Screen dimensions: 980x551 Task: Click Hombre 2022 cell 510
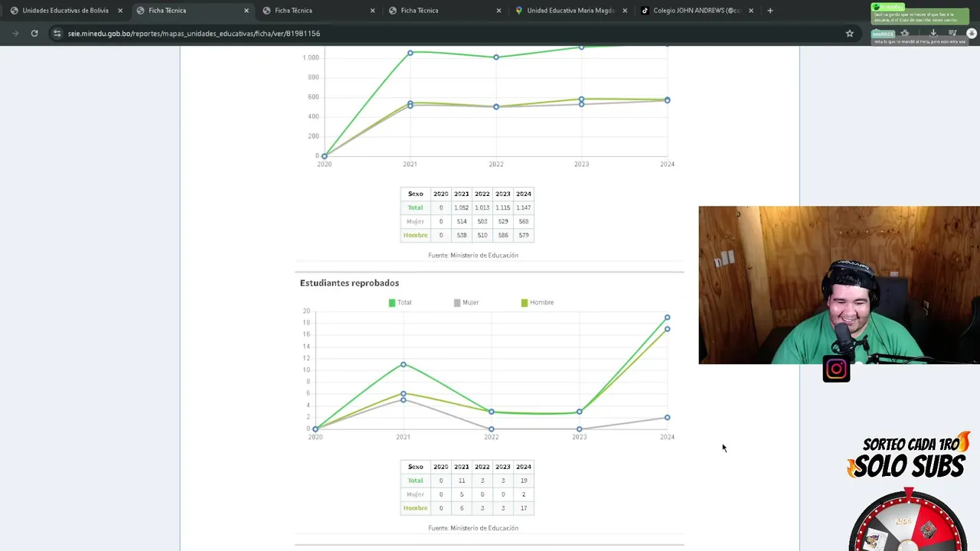point(482,235)
